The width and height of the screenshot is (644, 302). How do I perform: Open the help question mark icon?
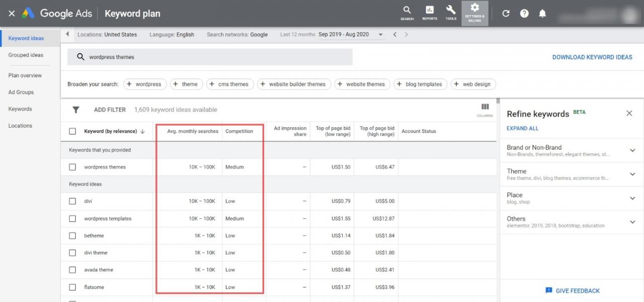524,14
